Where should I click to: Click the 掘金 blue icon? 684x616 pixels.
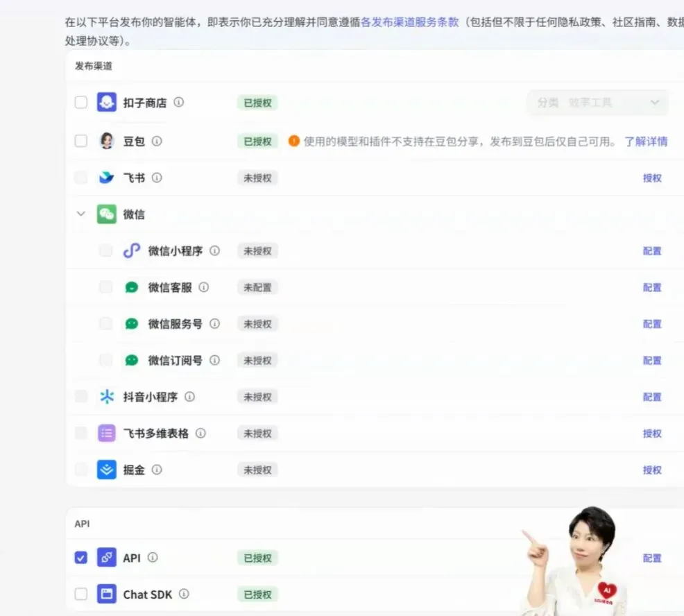[106, 470]
